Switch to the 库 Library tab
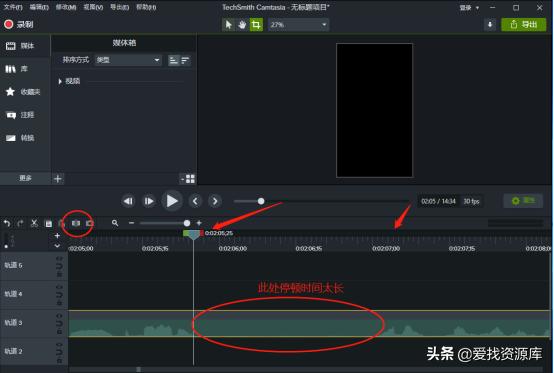Image resolution: width=554 pixels, height=373 pixels. (x=25, y=69)
